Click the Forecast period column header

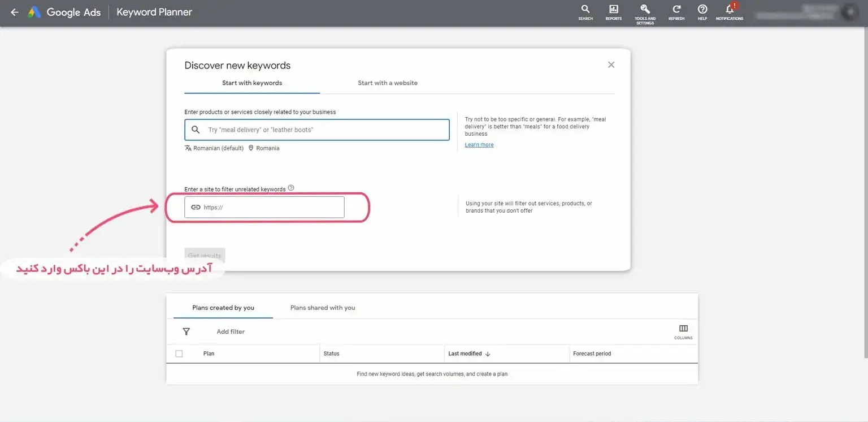(592, 354)
